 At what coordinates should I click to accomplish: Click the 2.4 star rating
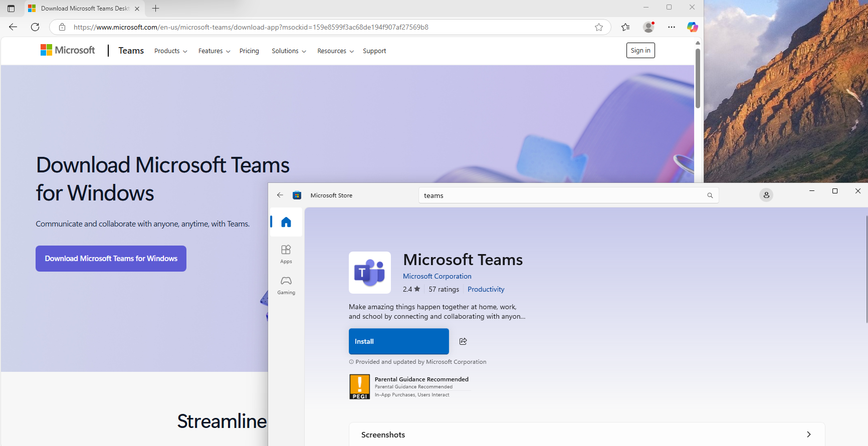pyautogui.click(x=411, y=289)
